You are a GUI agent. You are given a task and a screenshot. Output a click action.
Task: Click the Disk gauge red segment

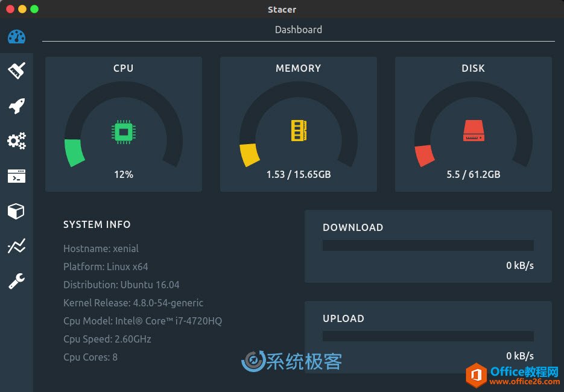coord(425,156)
